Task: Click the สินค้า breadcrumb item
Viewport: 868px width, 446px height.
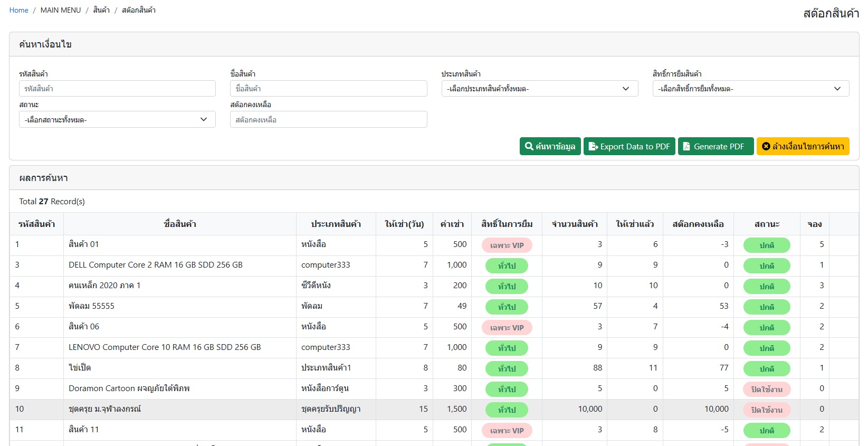Action: (x=101, y=10)
